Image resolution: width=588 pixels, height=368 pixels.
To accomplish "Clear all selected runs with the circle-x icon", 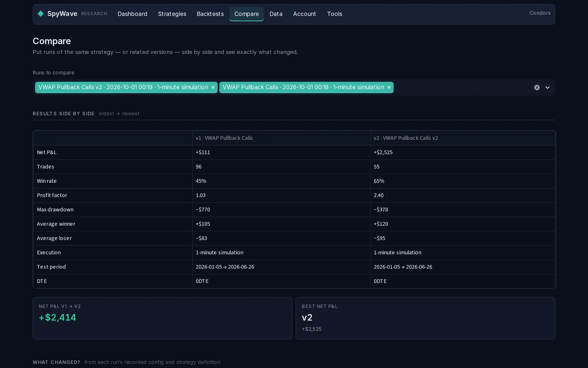I will point(537,88).
